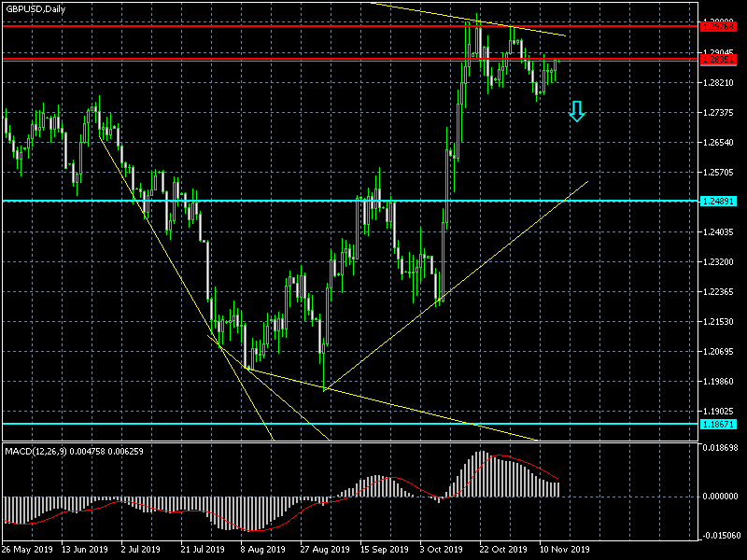The height and width of the screenshot is (560, 747).
Task: Click the 1.24035 price scale value
Action: pyautogui.click(x=718, y=232)
